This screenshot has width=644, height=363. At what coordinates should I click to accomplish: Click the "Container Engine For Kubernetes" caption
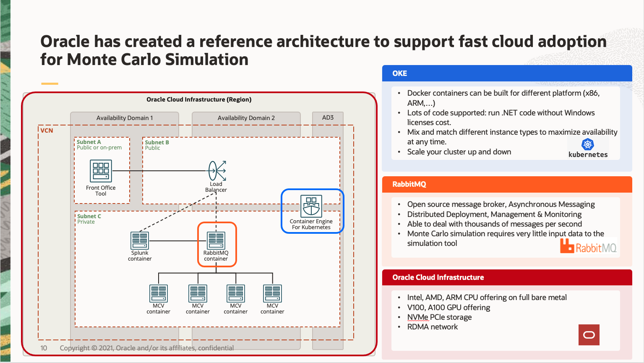point(311,225)
